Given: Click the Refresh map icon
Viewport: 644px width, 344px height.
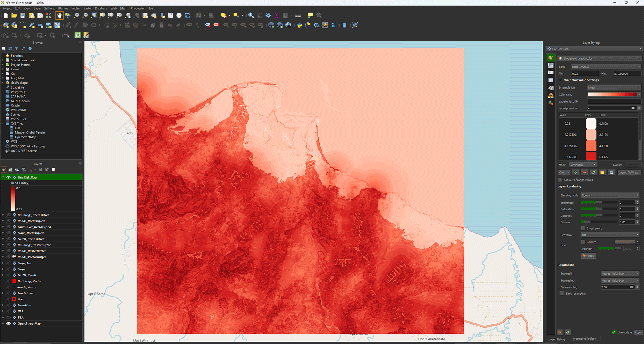Looking at the screenshot, I should click(187, 15).
